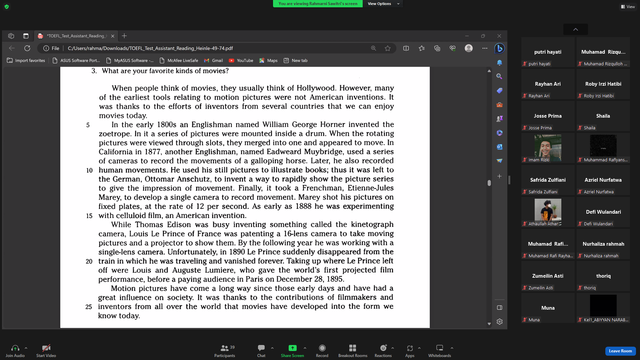The image size is (640, 360).
Task: Expand Share Screen options arrow
Action: pos(305,348)
